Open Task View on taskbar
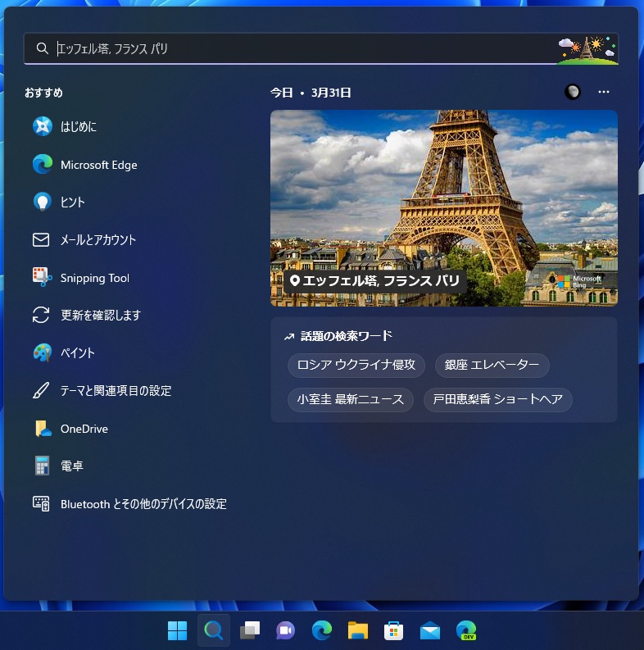This screenshot has width=644, height=650. click(250, 630)
